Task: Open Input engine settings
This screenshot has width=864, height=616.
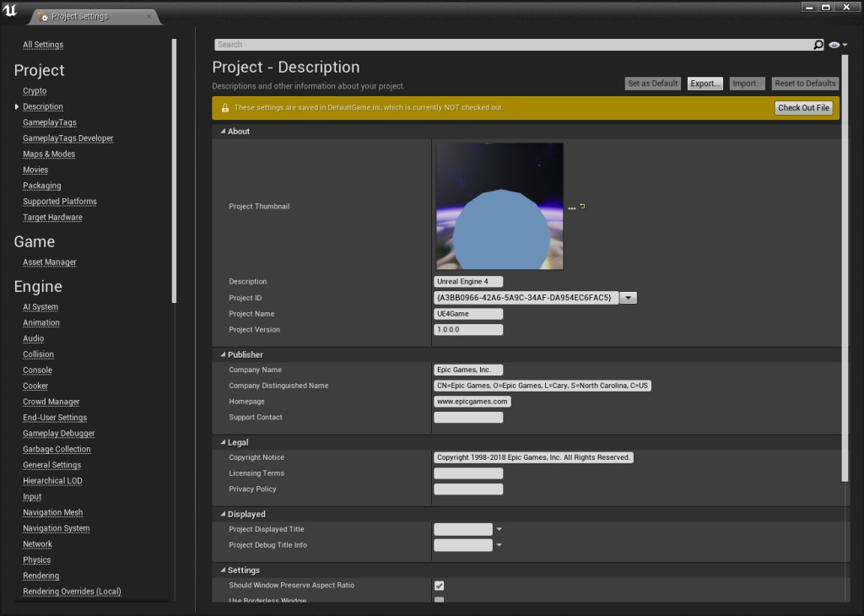Action: [x=32, y=497]
